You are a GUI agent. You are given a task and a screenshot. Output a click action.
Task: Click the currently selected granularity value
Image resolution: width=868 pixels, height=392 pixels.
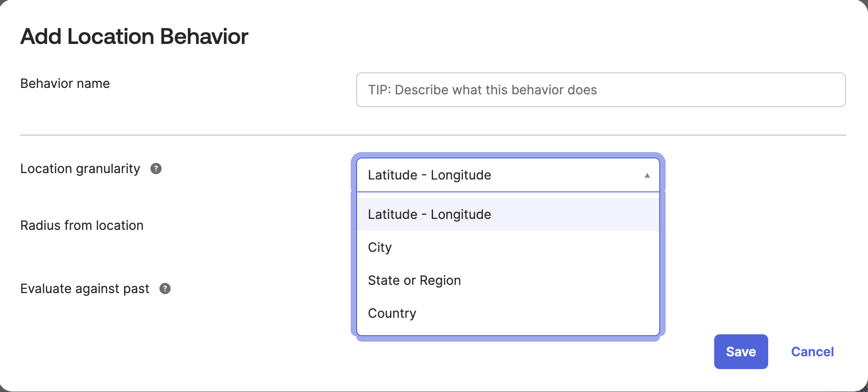click(429, 174)
